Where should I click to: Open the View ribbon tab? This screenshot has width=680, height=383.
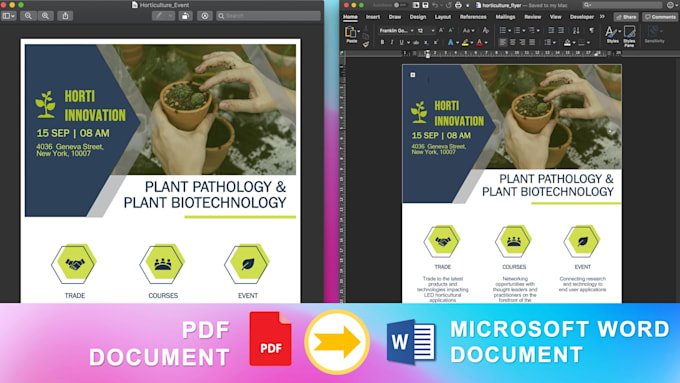pyautogui.click(x=556, y=17)
